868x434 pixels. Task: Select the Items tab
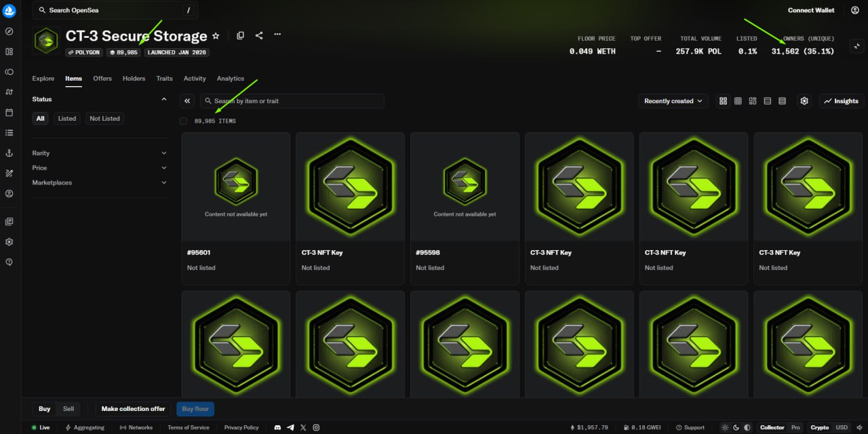point(73,79)
